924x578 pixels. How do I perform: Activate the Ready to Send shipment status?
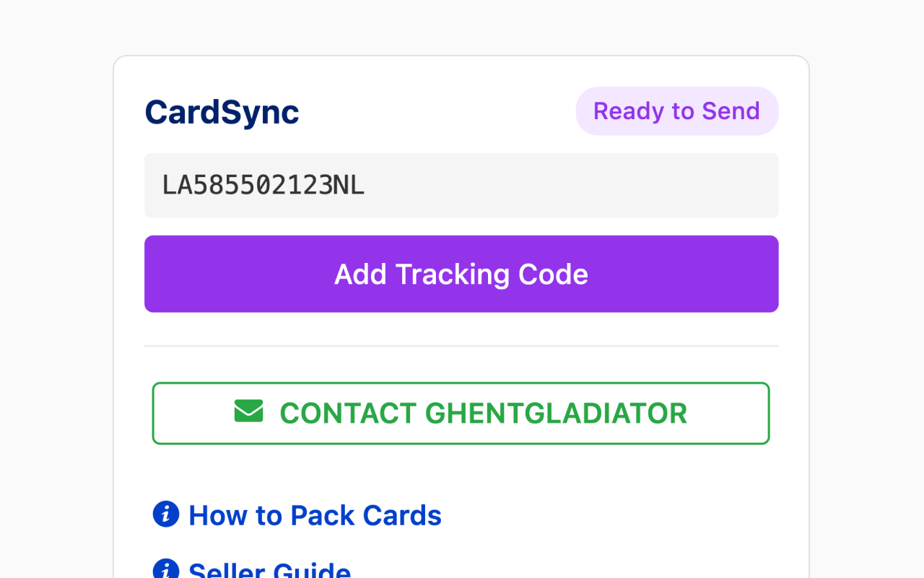click(676, 111)
